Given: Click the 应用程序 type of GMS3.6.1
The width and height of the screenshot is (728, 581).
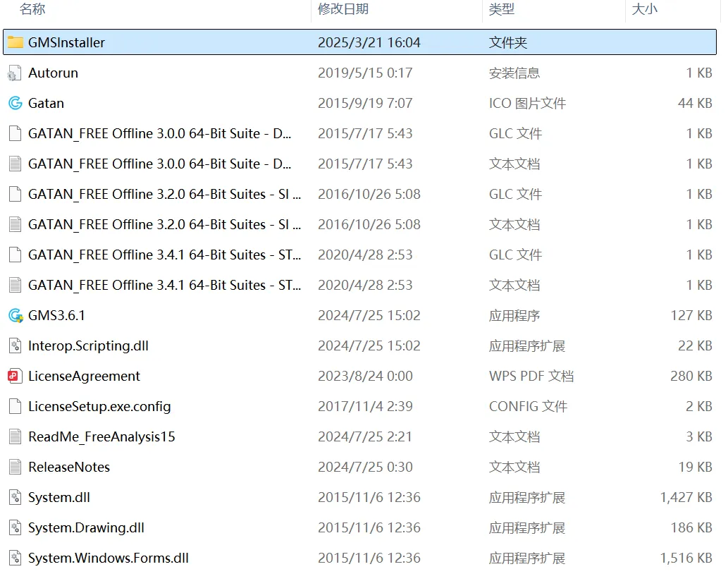Looking at the screenshot, I should [x=514, y=315].
